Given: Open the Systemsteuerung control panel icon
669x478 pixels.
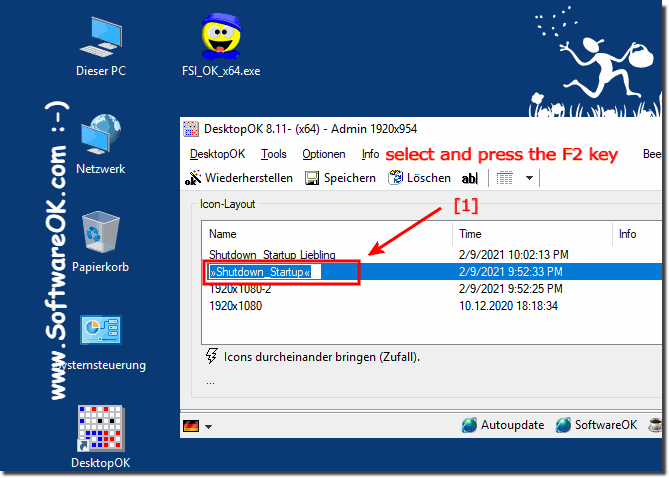Looking at the screenshot, I should 101,343.
